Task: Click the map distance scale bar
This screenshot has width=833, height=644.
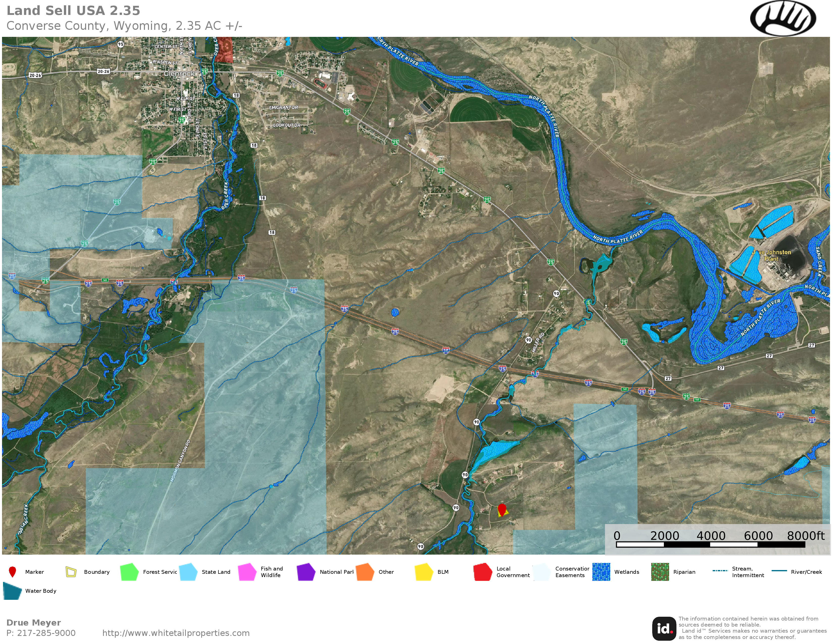Action: point(710,544)
